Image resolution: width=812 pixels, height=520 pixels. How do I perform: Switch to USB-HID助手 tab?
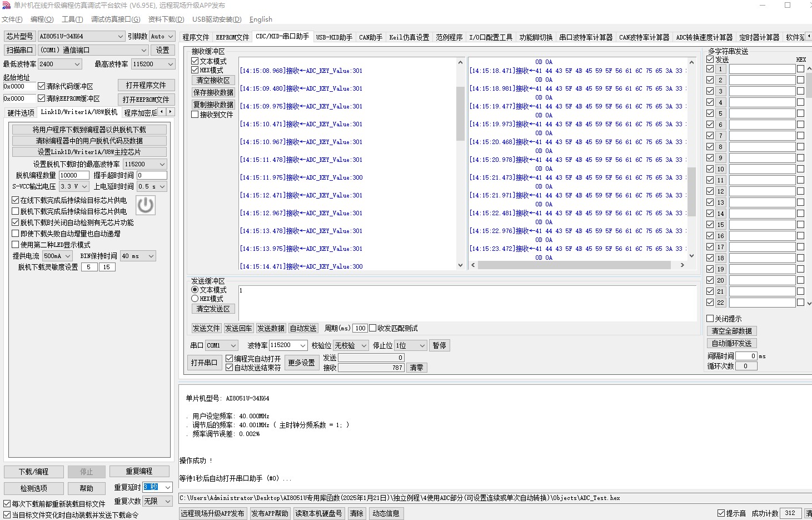click(334, 37)
